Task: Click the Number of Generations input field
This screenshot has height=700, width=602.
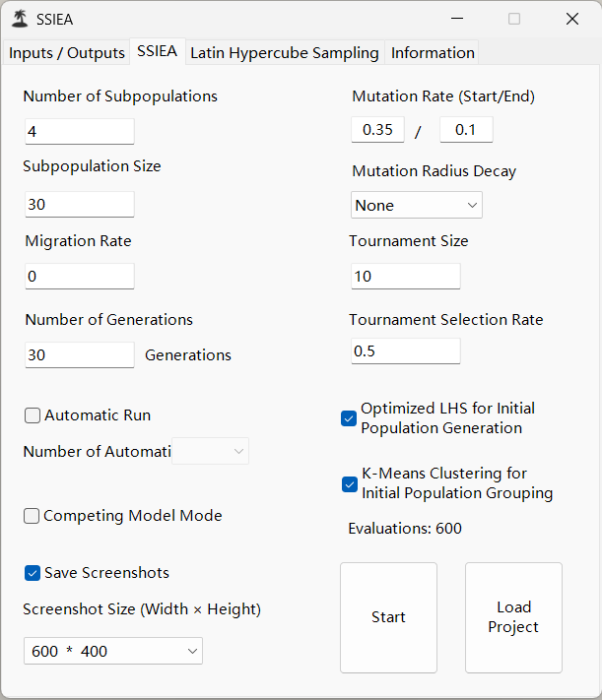Action: pyautogui.click(x=80, y=354)
